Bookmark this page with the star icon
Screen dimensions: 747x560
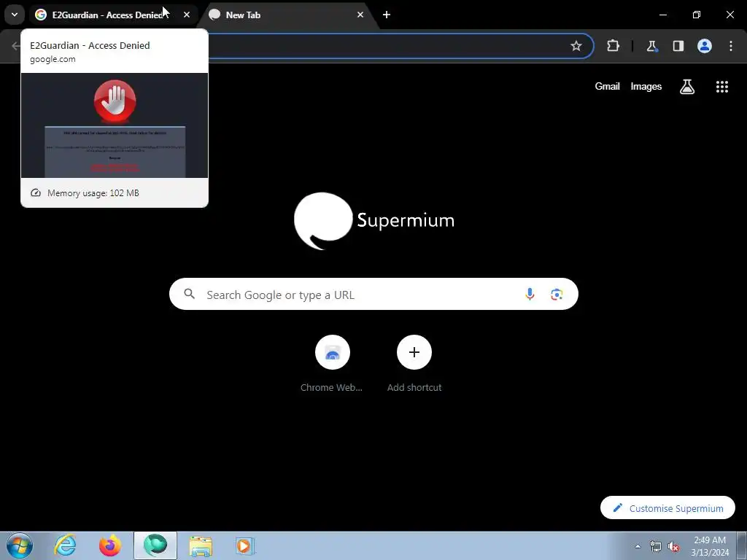click(576, 46)
